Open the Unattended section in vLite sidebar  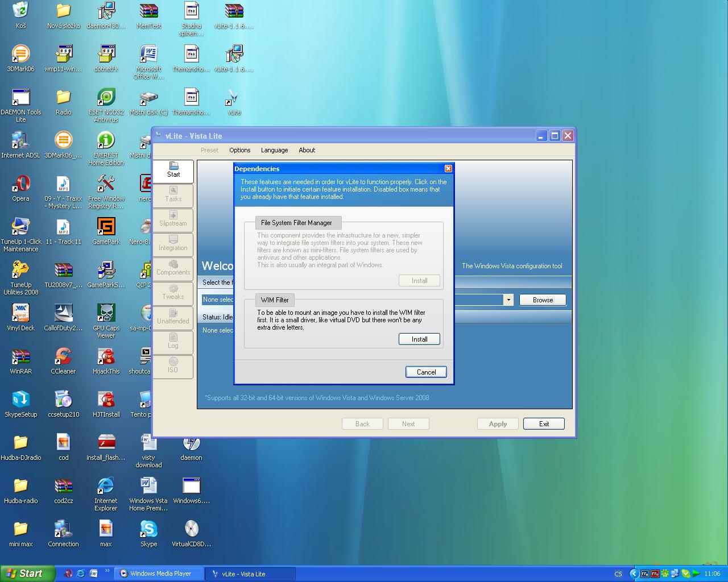point(173,318)
